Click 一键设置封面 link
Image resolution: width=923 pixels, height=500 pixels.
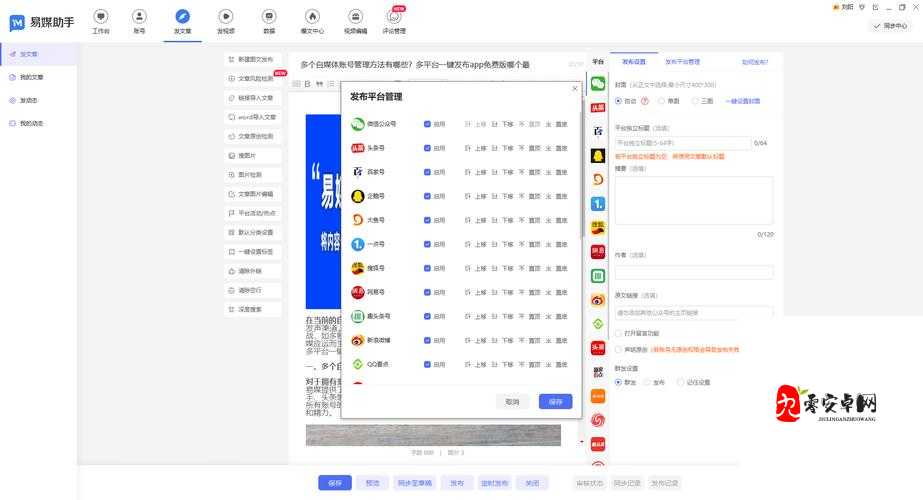coord(743,101)
